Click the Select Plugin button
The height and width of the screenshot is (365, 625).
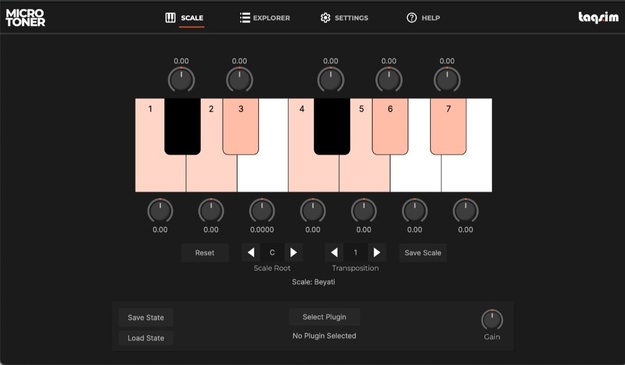(x=324, y=317)
